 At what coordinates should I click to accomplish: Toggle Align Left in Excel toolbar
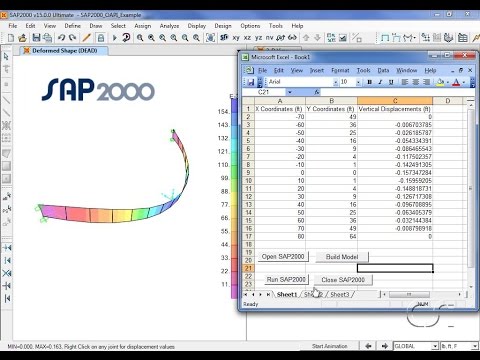tap(405, 82)
